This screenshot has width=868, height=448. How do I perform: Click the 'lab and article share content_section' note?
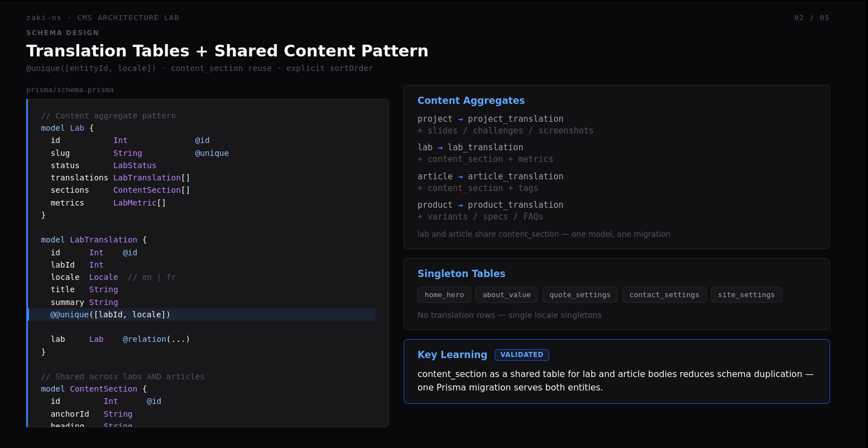(x=544, y=234)
